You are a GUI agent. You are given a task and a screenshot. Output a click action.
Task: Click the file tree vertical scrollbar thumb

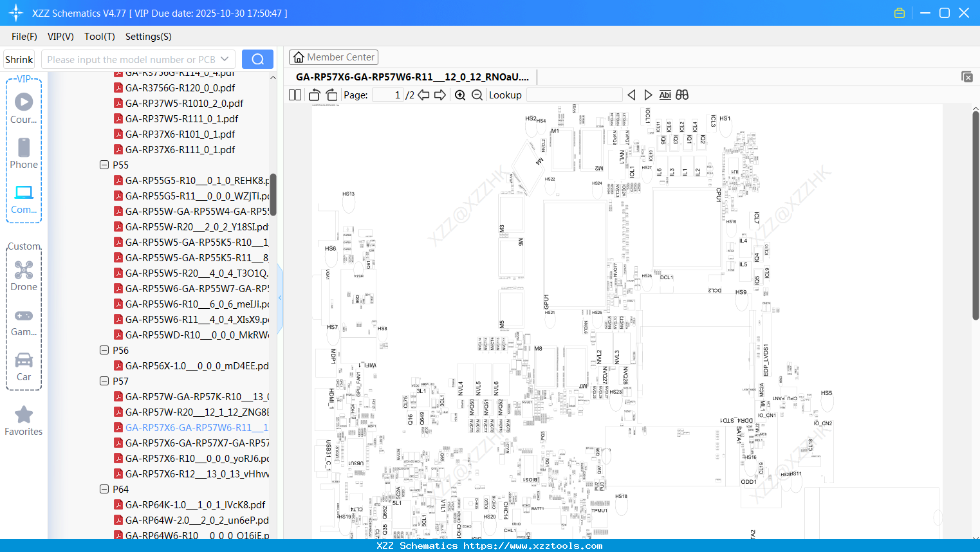click(273, 194)
